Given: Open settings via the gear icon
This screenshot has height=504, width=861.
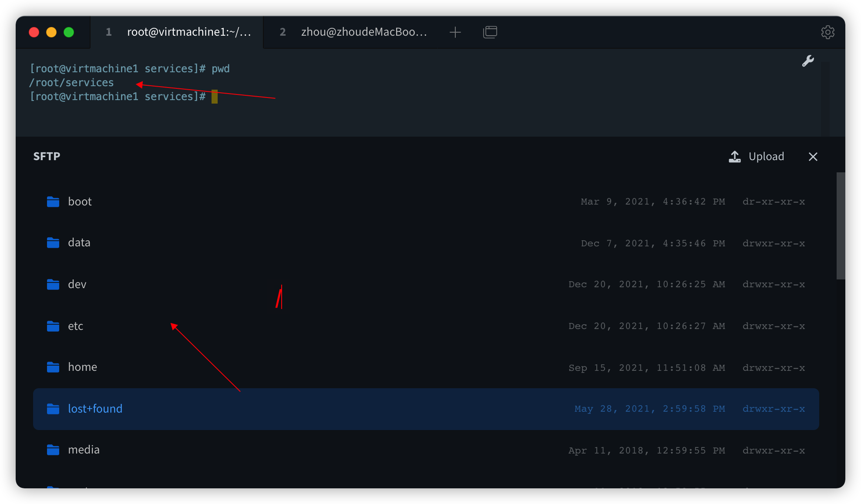Looking at the screenshot, I should click(x=828, y=32).
